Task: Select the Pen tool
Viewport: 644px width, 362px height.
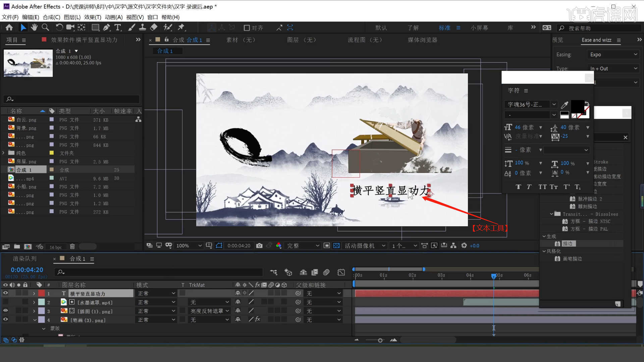Action: coord(107,27)
